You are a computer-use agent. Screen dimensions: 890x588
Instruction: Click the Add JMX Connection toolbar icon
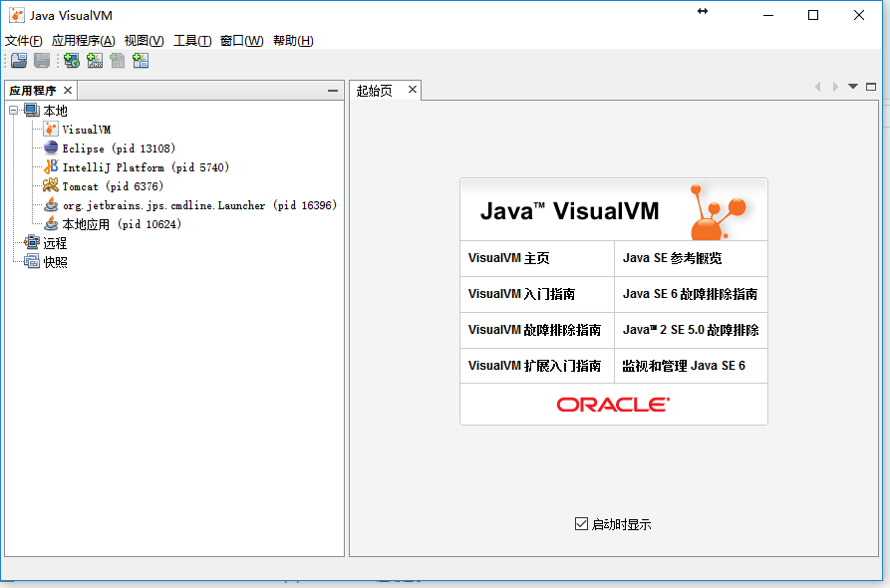[x=94, y=60]
